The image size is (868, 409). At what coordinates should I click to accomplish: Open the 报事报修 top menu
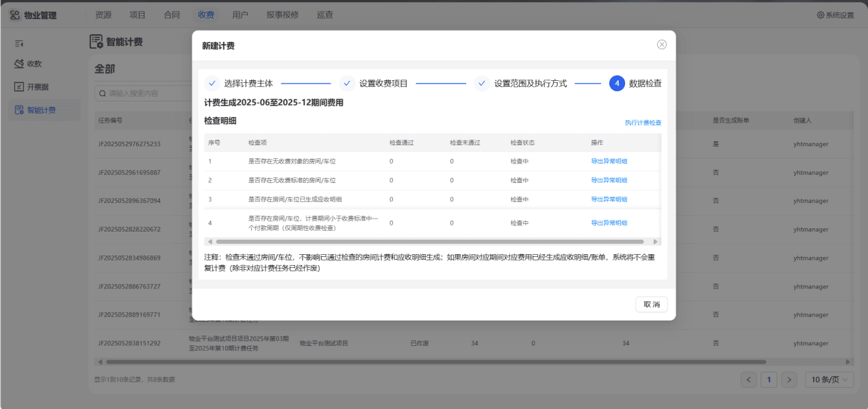[283, 14]
